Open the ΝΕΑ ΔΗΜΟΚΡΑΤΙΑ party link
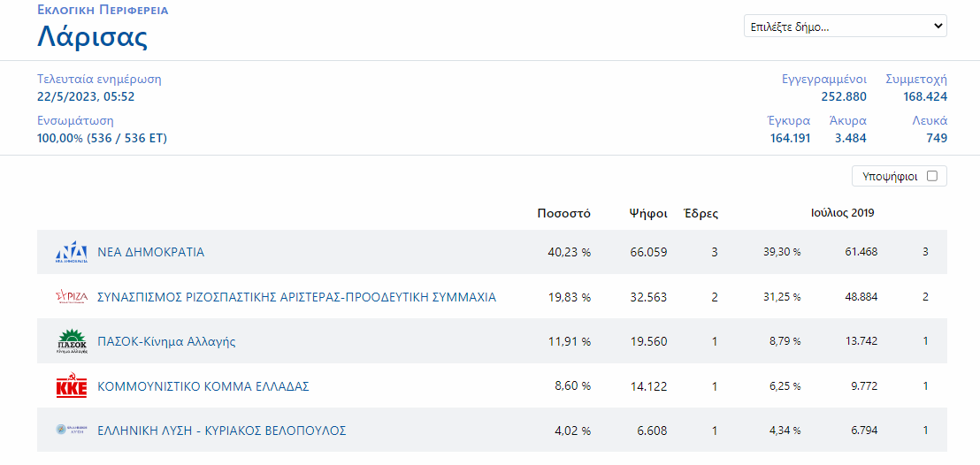Viewport: 980px width, 465px height. [x=150, y=252]
